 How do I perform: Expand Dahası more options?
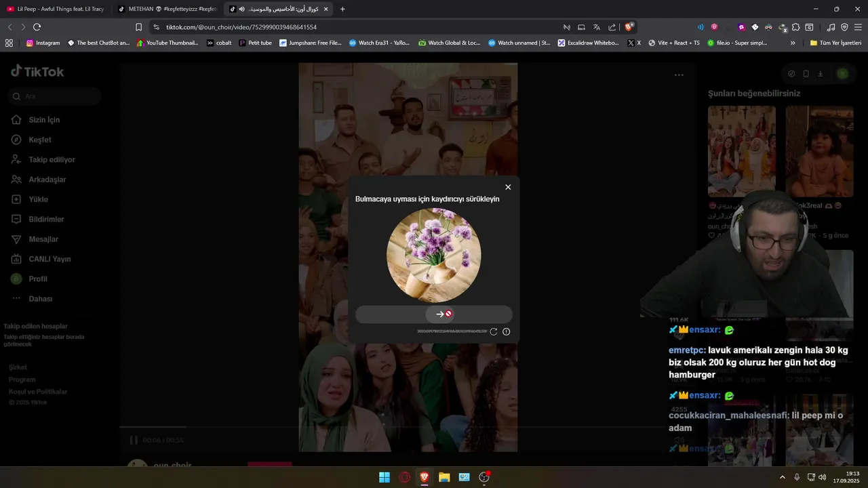(x=40, y=299)
